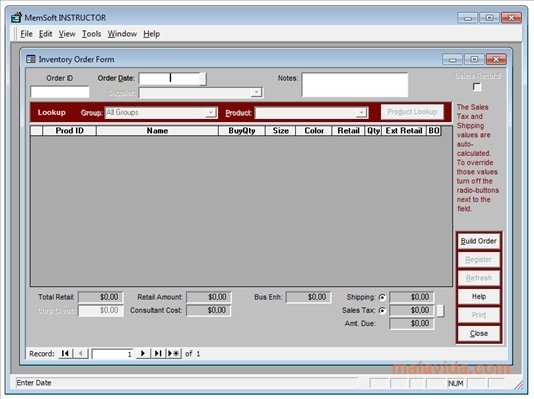
Task: Click the Retail Amount value field
Action: point(209,297)
